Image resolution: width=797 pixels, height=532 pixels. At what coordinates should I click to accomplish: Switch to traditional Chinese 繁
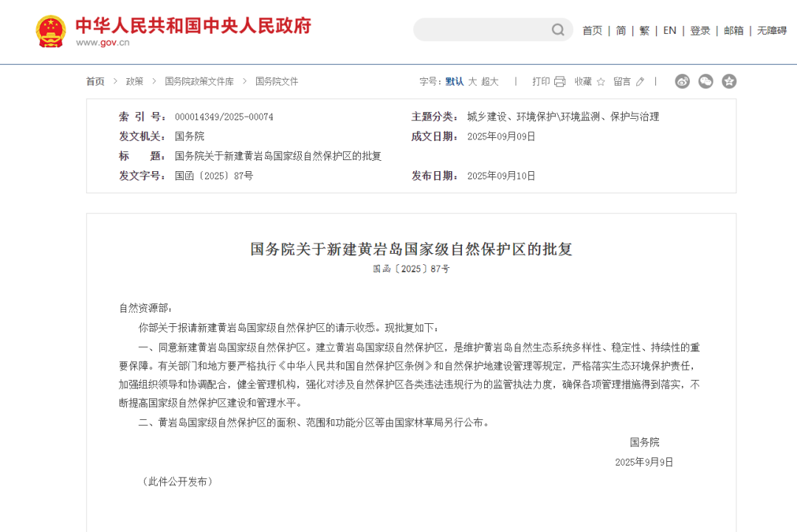644,30
